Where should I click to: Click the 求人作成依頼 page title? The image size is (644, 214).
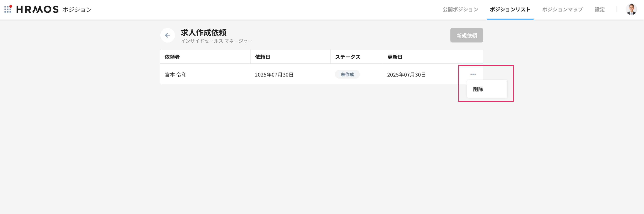203,32
